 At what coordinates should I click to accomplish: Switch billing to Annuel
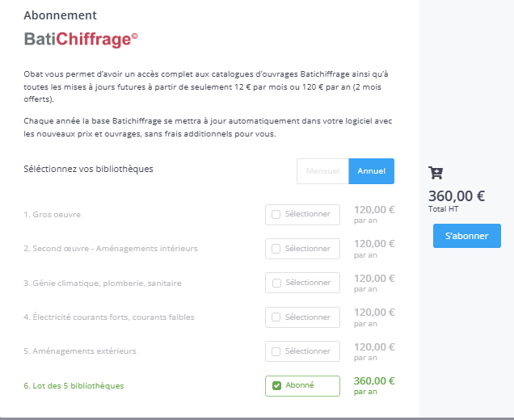tap(371, 171)
